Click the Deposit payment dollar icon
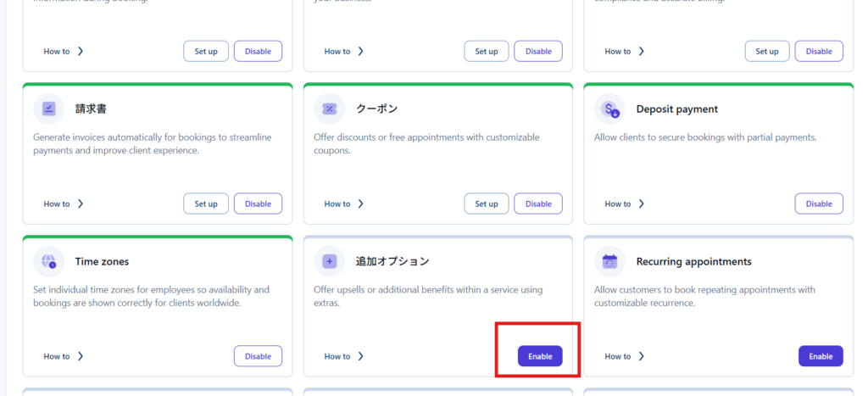 609,109
